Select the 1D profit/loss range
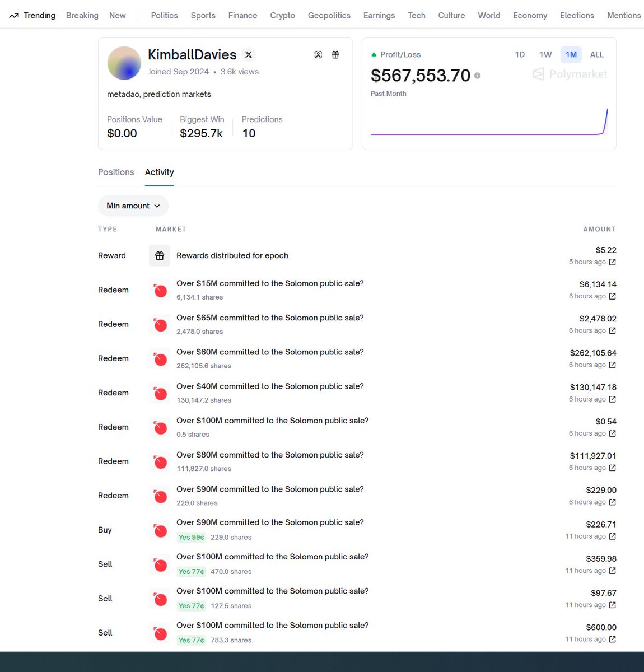The height and width of the screenshot is (672, 644). pyautogui.click(x=520, y=54)
